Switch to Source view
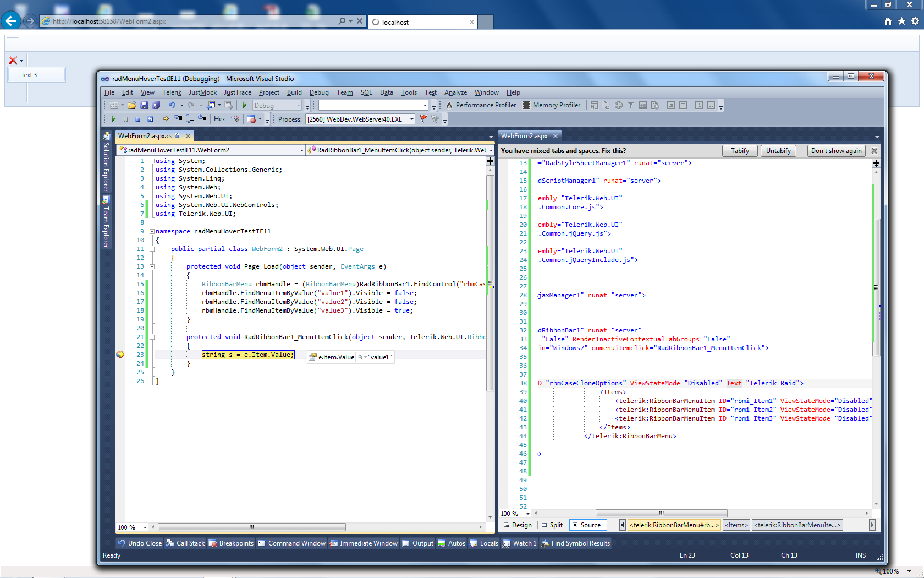 (x=587, y=525)
